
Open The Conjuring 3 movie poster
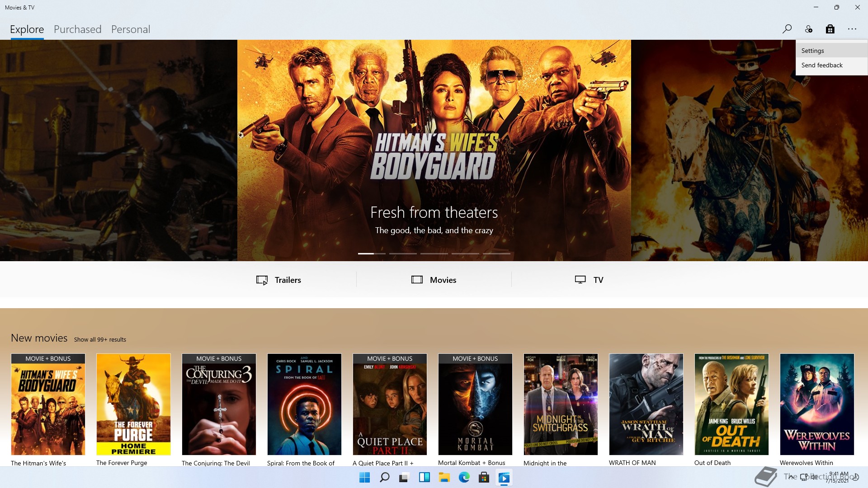(x=219, y=404)
